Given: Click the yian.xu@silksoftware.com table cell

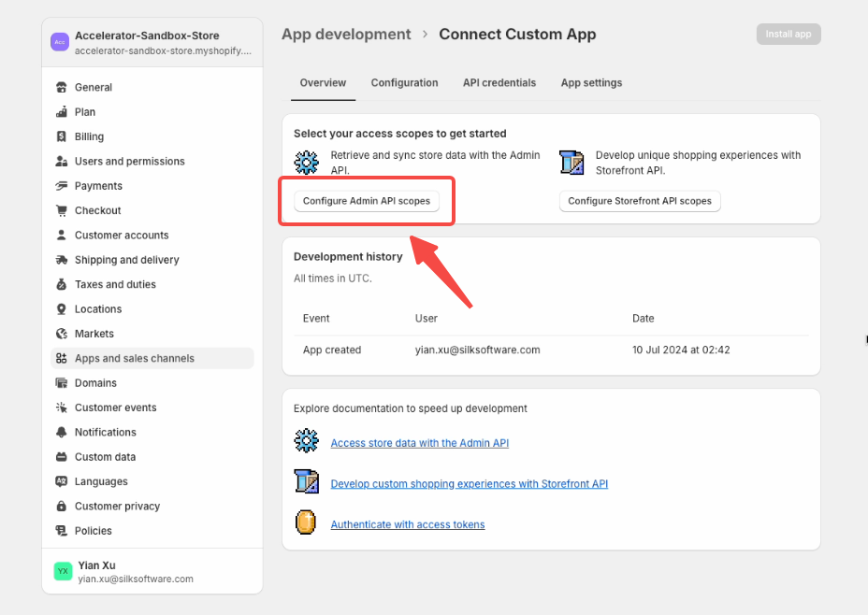Looking at the screenshot, I should tap(477, 350).
